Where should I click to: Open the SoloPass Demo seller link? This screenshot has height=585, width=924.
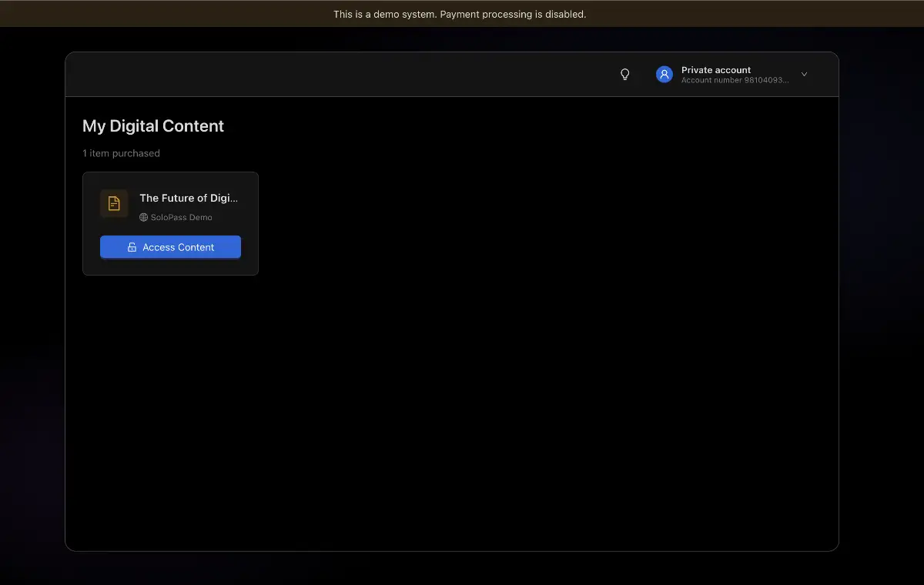[x=181, y=217]
